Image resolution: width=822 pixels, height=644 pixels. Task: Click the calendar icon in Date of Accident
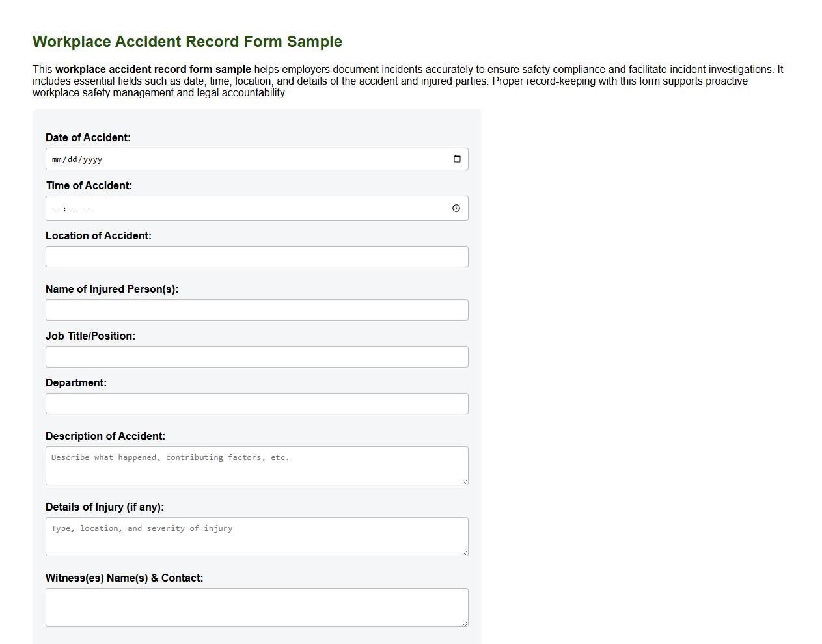coord(457,159)
